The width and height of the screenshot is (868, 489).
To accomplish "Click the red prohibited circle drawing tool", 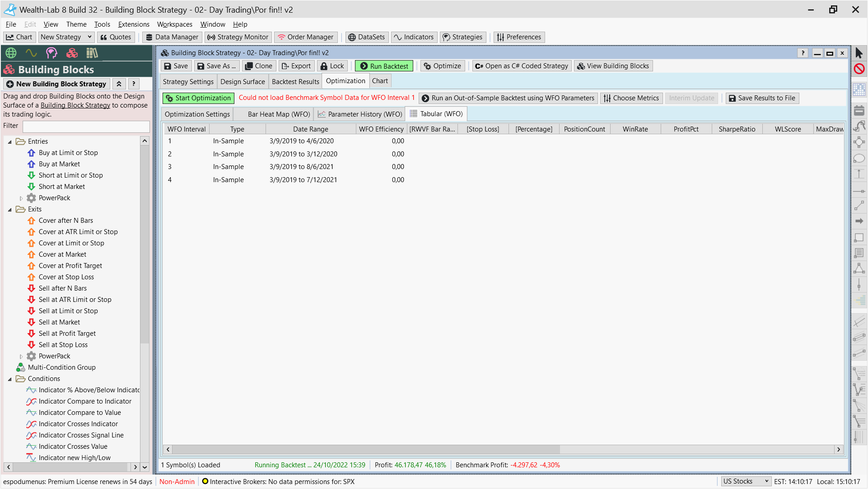I will tap(859, 69).
